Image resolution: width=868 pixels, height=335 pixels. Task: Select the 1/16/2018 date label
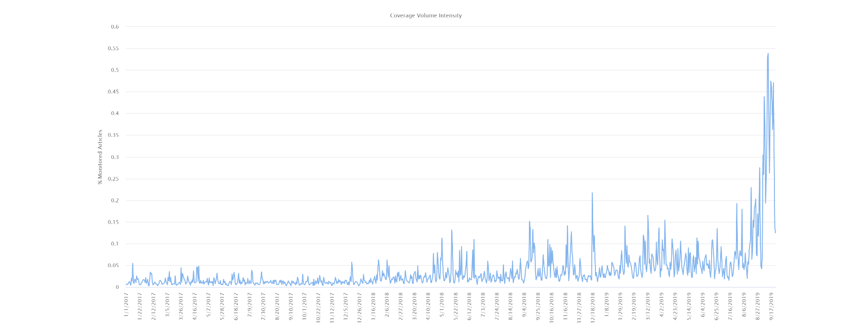click(x=373, y=306)
